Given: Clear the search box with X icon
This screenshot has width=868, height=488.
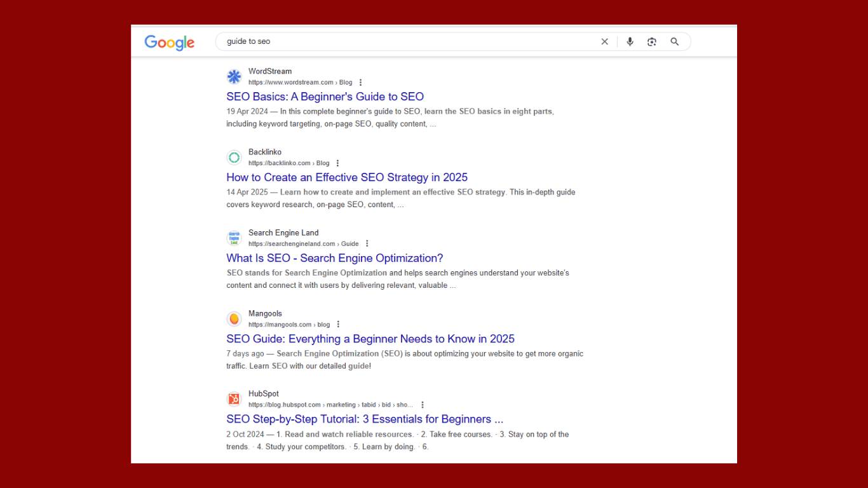Looking at the screenshot, I should pos(604,42).
